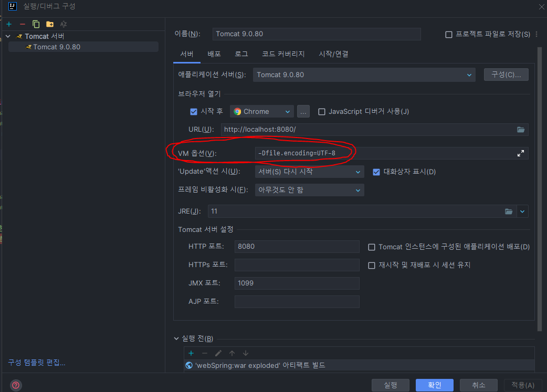The image size is (547, 392).
Task: Browse for URL using folder icon
Action: coord(520,130)
